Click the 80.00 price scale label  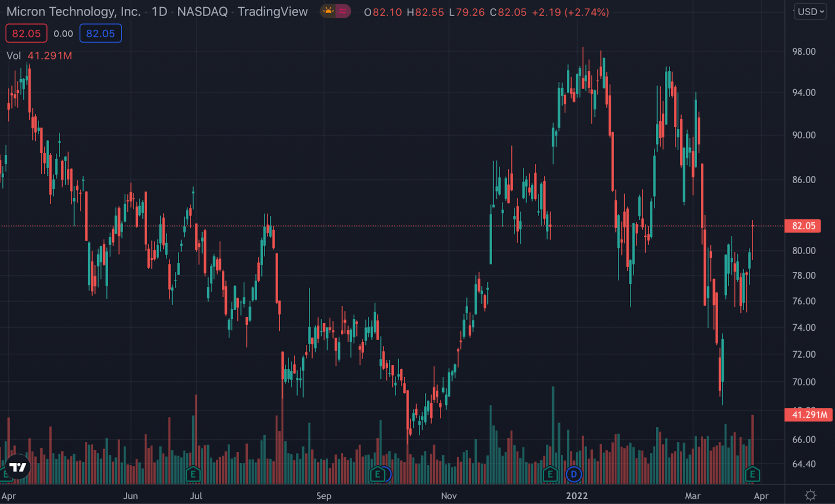click(x=804, y=250)
